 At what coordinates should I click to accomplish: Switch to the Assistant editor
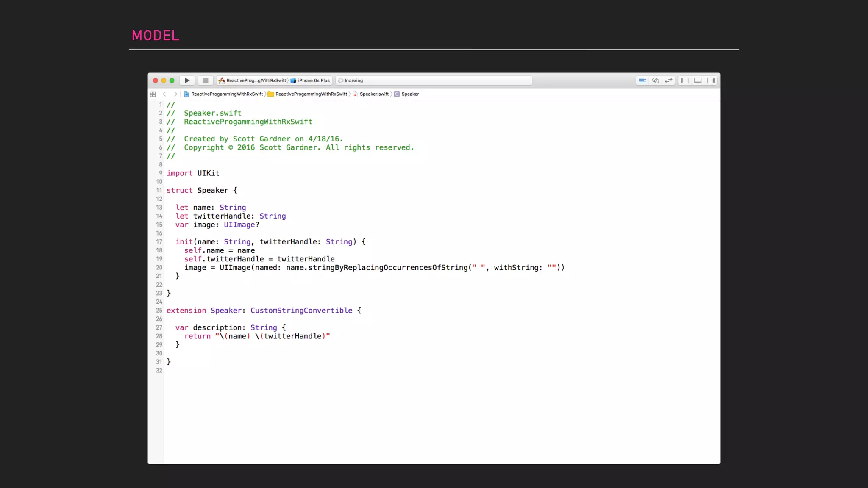pos(656,80)
